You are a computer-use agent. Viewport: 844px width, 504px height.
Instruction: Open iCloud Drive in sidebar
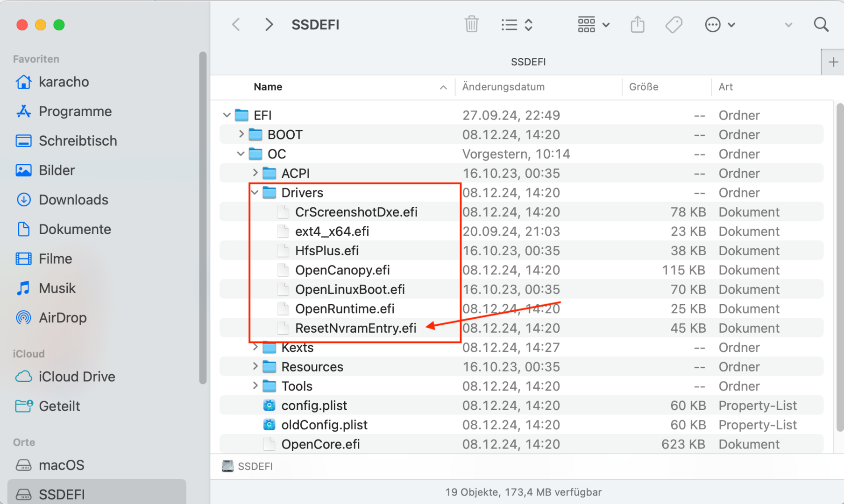[x=65, y=377]
